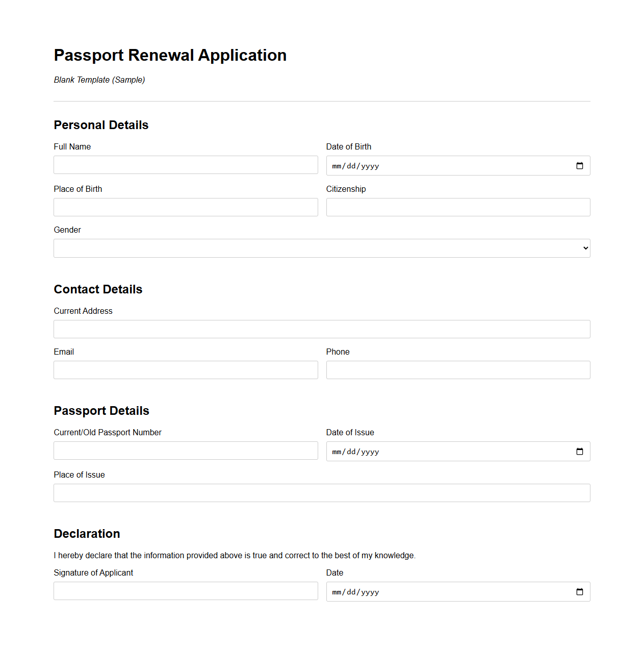Click the Current/Old Passport Number field
644x672 pixels.
tap(186, 451)
